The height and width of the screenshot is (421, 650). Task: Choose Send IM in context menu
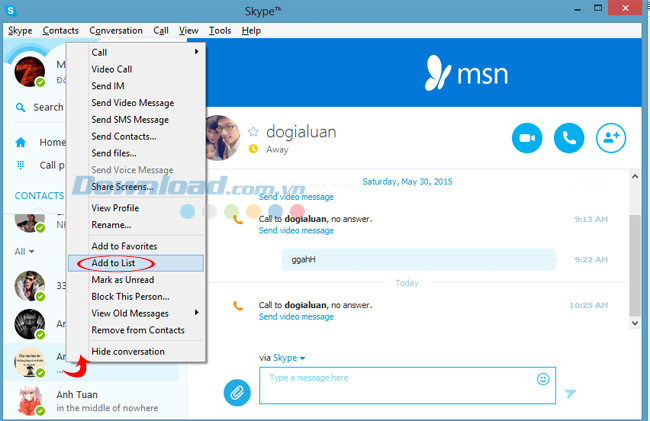136,86
